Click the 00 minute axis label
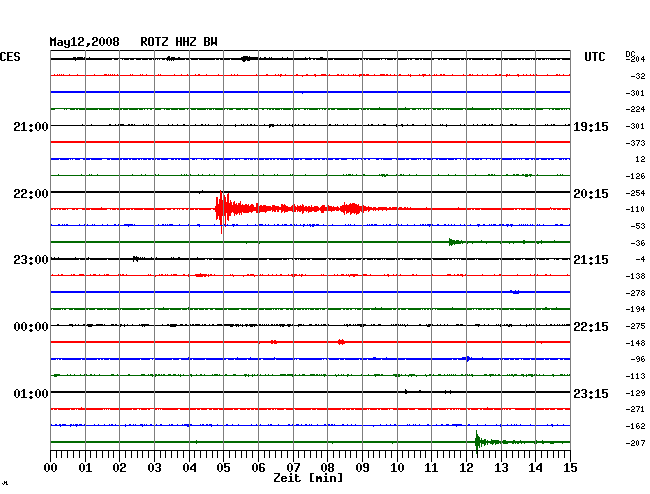The height and width of the screenshot is (494, 650). pyautogui.click(x=51, y=467)
